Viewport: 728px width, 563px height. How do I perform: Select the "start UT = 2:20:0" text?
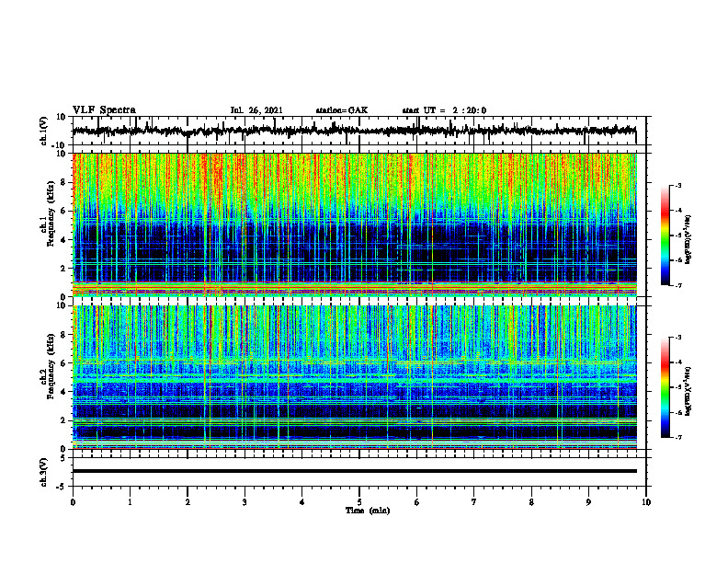[444, 110]
